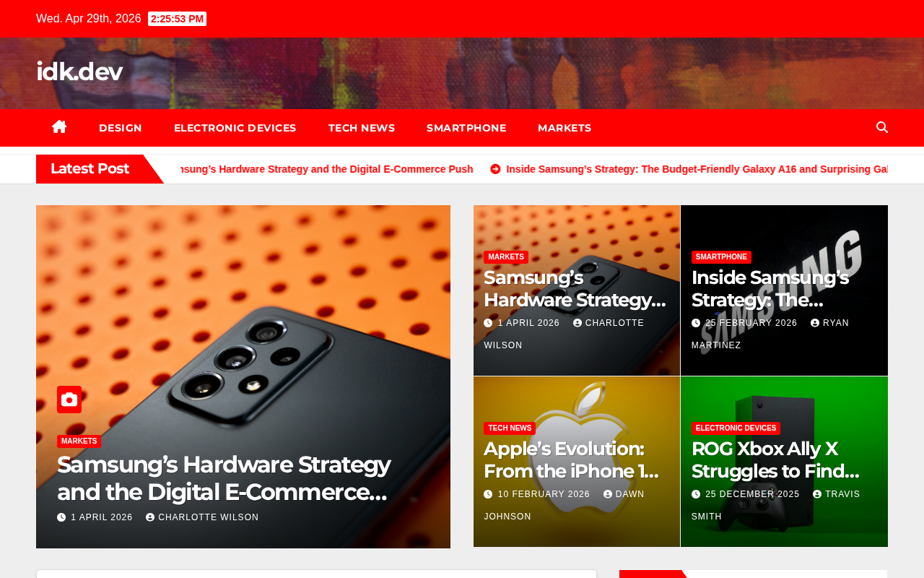Open Apple's Evolution article title

click(572, 460)
